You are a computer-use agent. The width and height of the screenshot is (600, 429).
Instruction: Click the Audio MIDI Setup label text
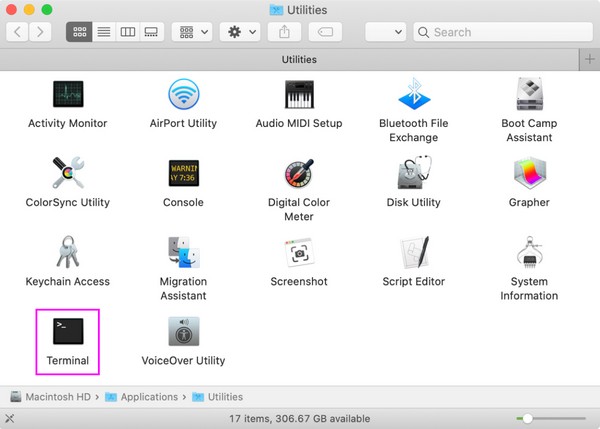click(299, 123)
